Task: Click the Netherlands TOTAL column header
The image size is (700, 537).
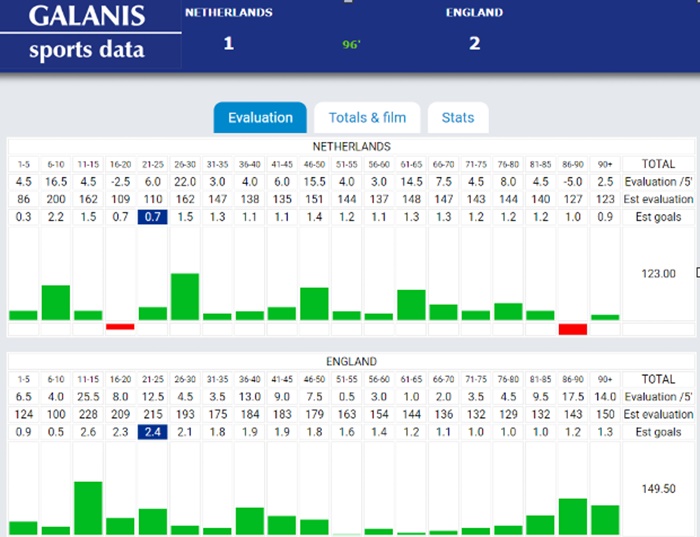Action: pos(658,164)
